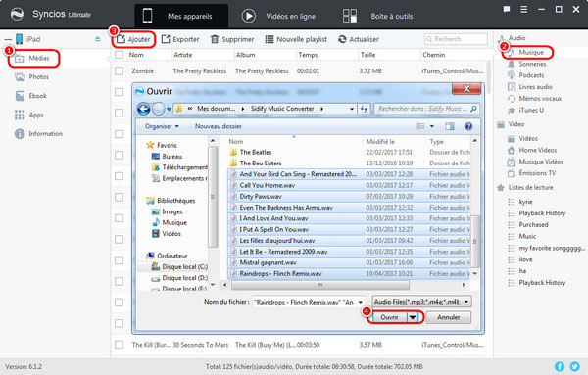Viewport: 588px width, 375px height.
Task: Click the file list horizontal scrollbar
Action: (x=320, y=285)
